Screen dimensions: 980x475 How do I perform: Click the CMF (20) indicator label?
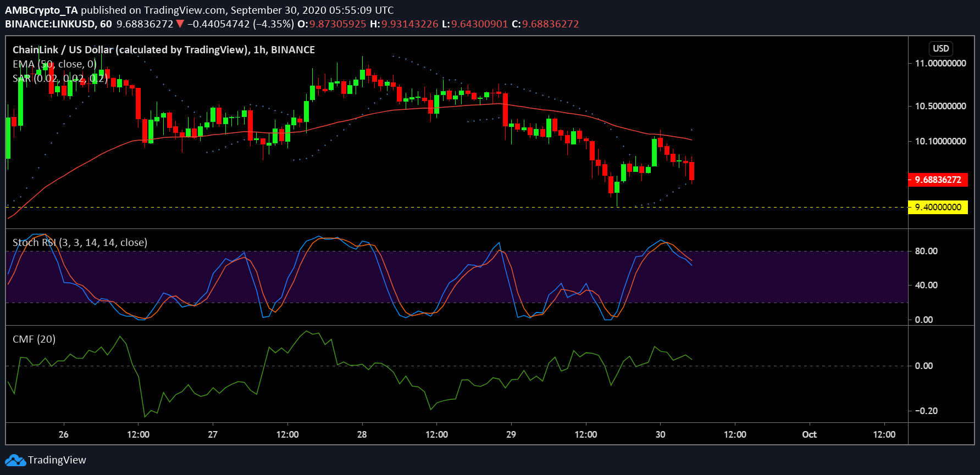pos(34,339)
